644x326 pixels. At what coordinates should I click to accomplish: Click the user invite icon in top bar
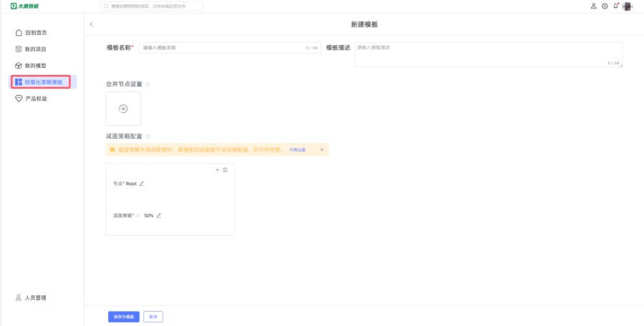tap(593, 6)
